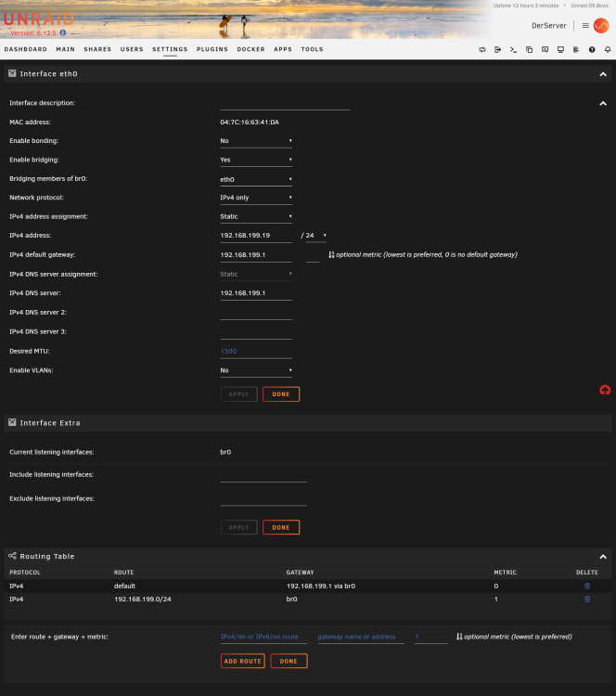
Task: Click the gateway metric sort icon
Action: (x=331, y=255)
